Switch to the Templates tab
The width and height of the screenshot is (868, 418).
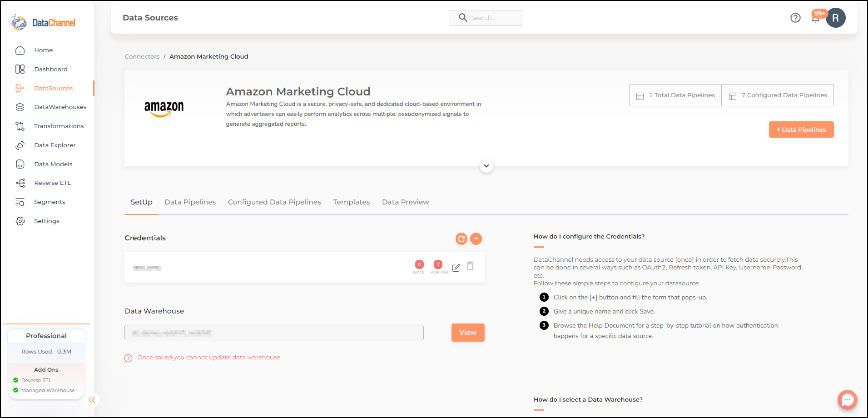[352, 202]
